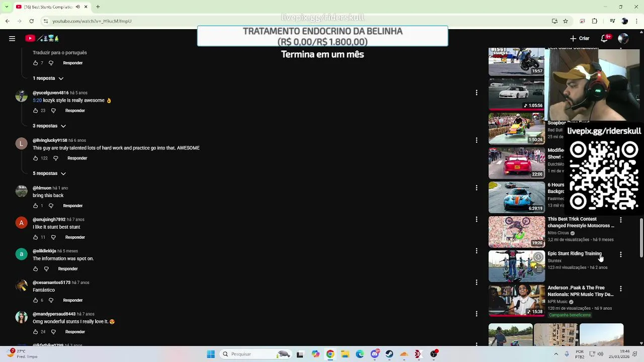Open options menu for @anujsingh7892 comment

[x=476, y=219]
